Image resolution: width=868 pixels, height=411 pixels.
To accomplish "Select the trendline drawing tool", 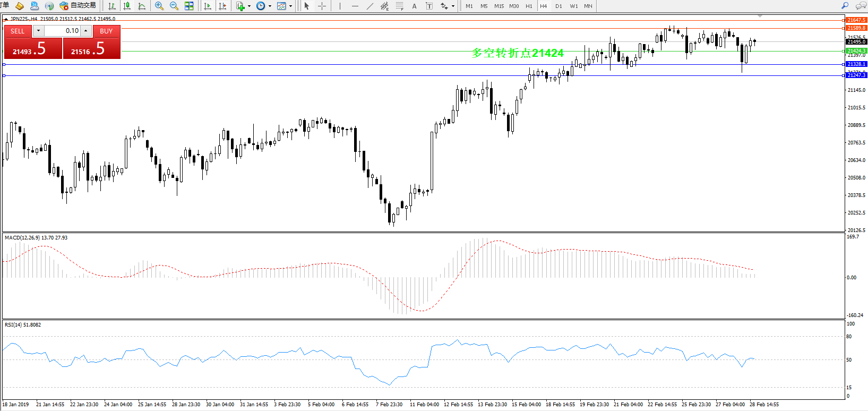I will [x=370, y=6].
